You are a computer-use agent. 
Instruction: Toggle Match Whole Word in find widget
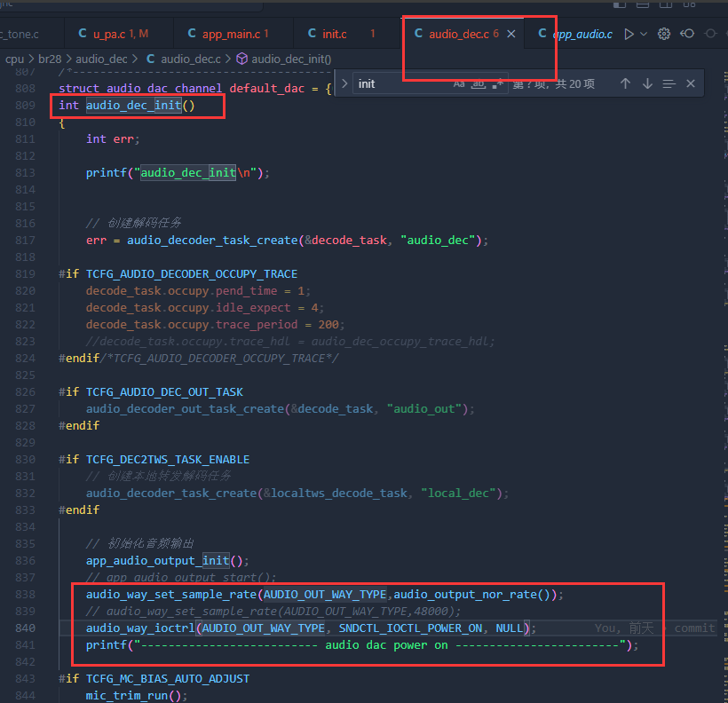[x=479, y=83]
